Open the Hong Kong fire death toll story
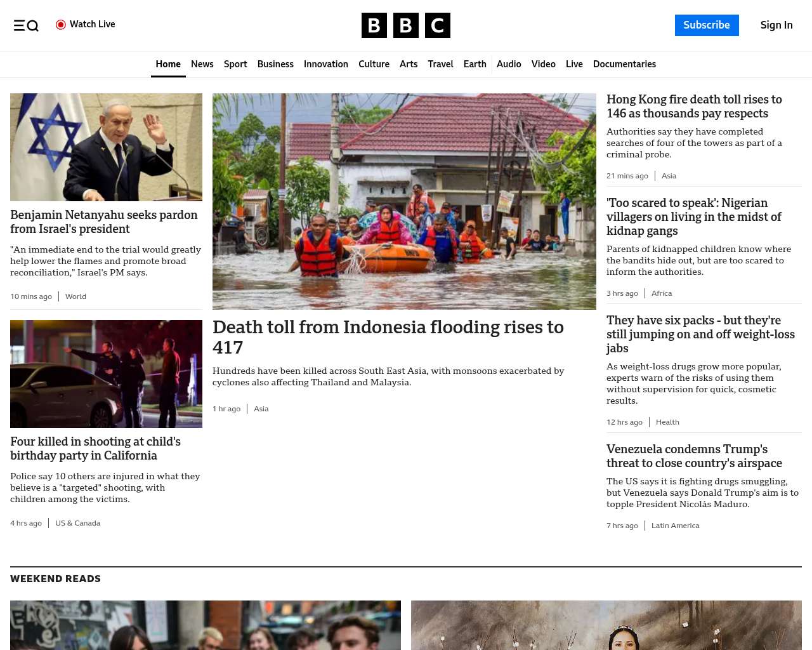Viewport: 812px width, 650px height. (694, 107)
